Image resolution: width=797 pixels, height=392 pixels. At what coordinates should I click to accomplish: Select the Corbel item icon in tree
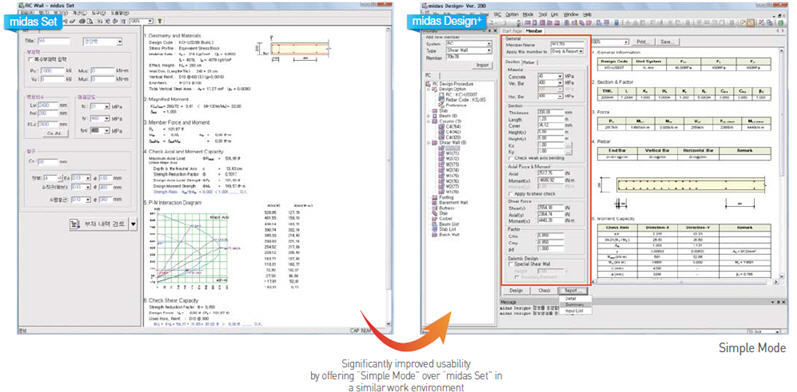click(x=435, y=219)
